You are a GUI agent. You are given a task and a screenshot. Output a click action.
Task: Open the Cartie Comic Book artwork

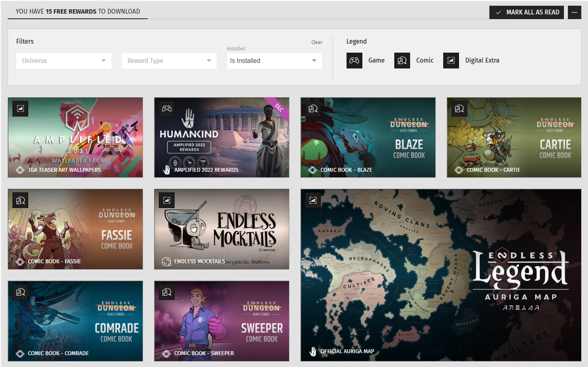point(514,137)
